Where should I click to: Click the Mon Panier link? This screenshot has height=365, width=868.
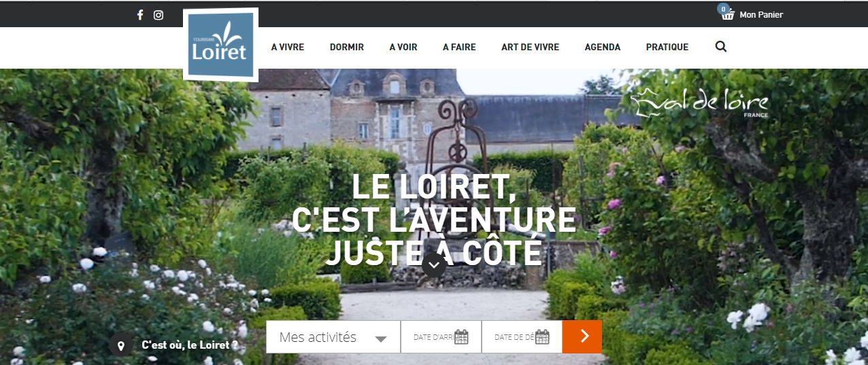click(761, 15)
